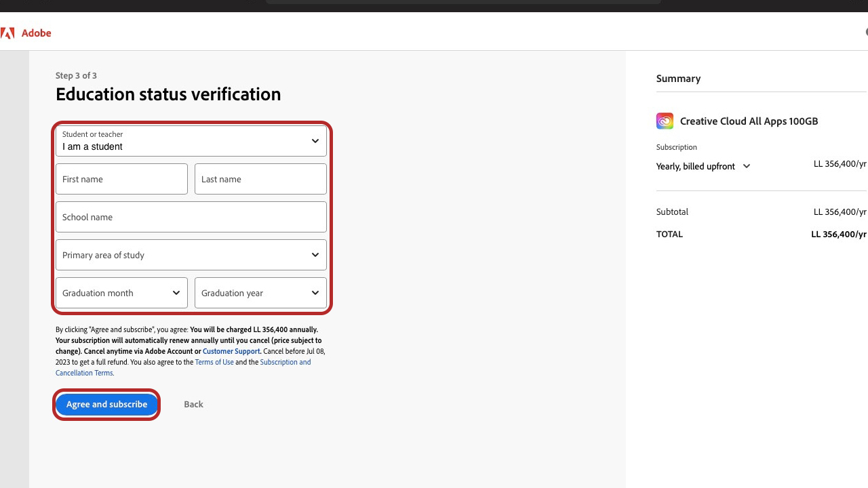Click the Creative Cloud All Apps 100GB title
Image resolution: width=868 pixels, height=488 pixels.
pos(749,121)
